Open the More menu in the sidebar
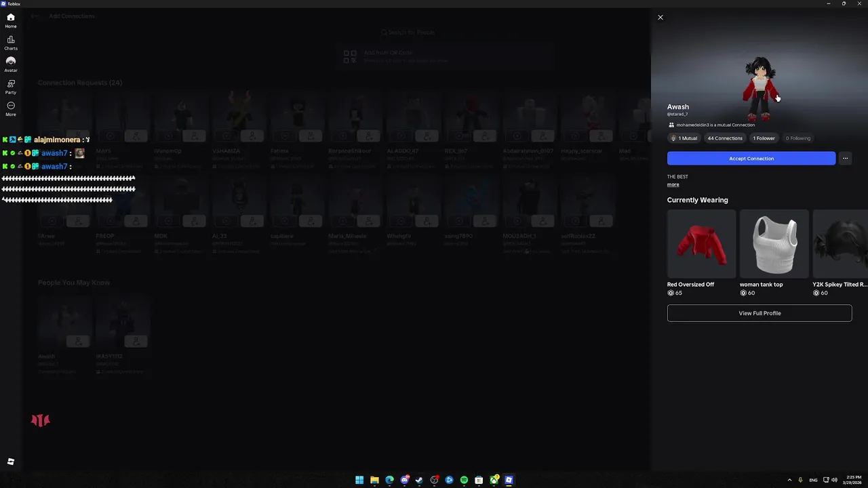The image size is (868, 488). [11, 108]
